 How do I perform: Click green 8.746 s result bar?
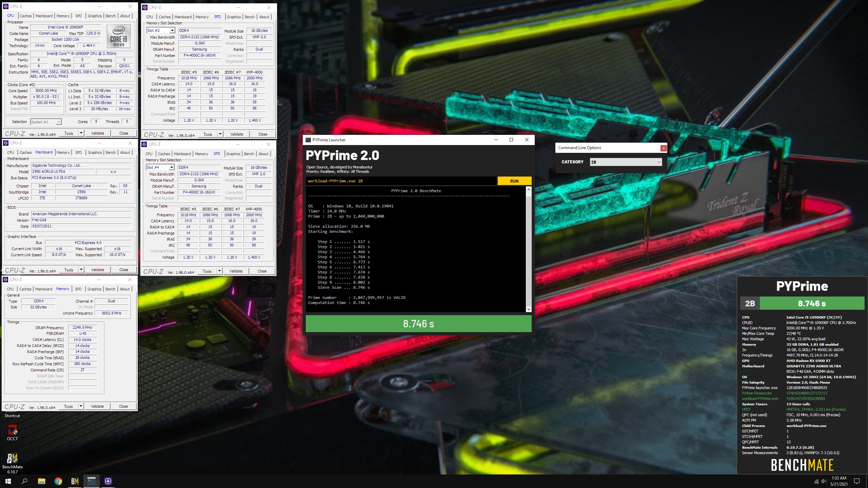[418, 324]
